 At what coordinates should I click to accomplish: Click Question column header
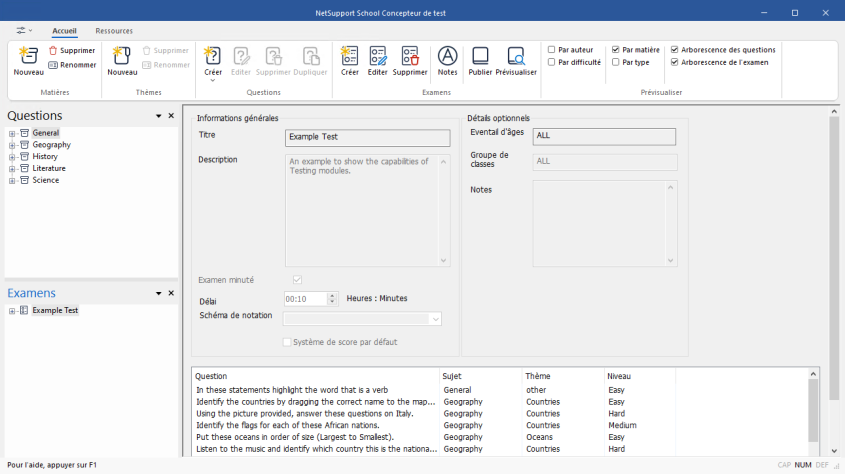316,376
